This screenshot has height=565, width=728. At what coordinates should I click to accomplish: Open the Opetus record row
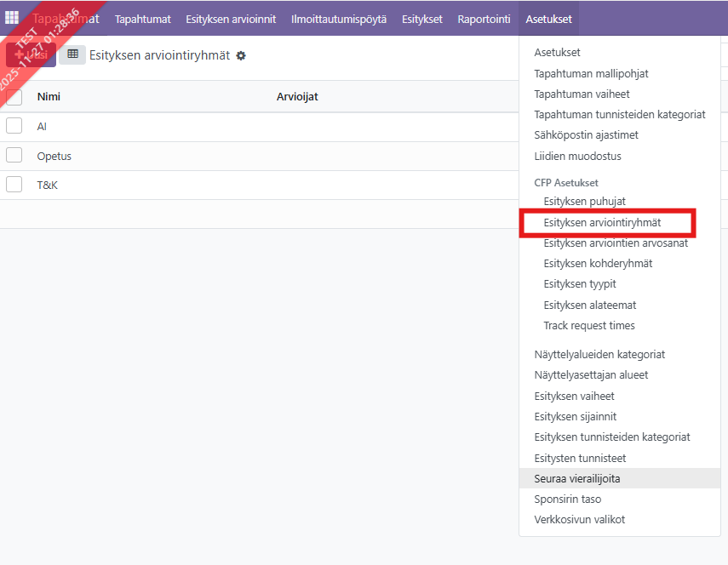[x=54, y=156]
